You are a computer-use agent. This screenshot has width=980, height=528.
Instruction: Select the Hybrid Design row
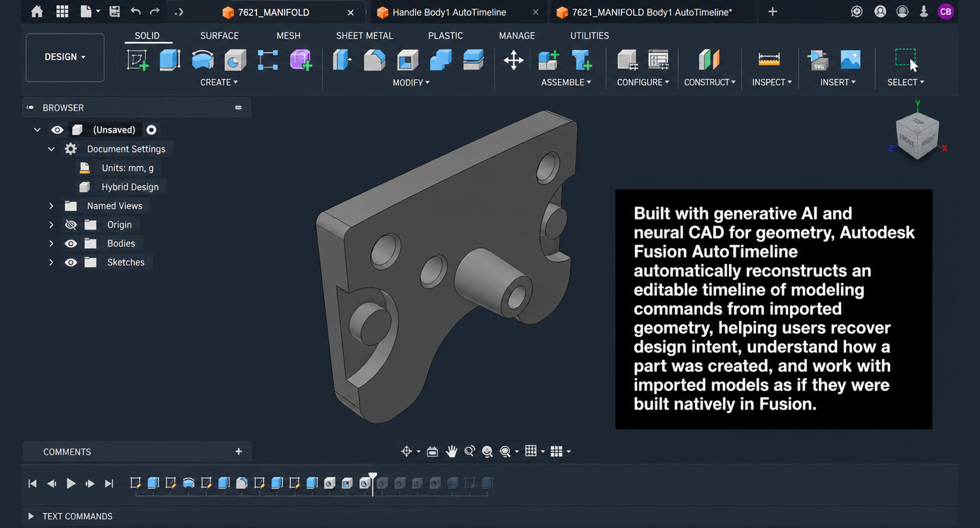coord(121,187)
